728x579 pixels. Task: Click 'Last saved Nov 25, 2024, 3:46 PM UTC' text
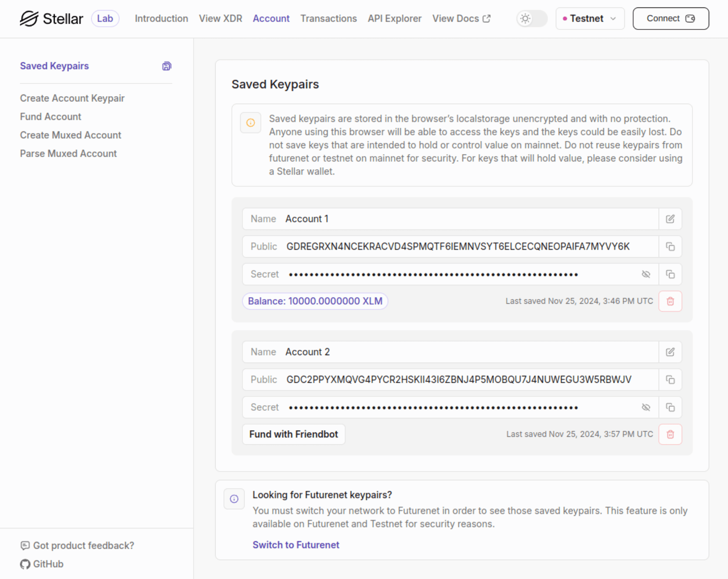[x=579, y=301]
